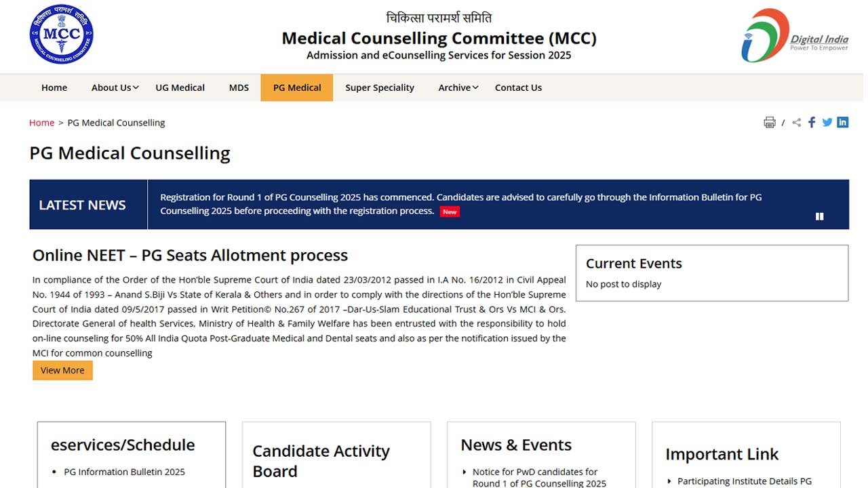Click the Home breadcrumb link
The width and height of the screenshot is (868, 488).
click(x=41, y=123)
